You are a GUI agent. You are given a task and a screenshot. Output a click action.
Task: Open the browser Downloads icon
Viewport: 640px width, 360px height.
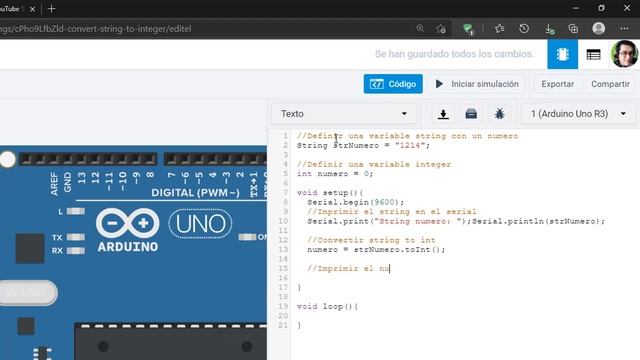pyautogui.click(x=549, y=29)
